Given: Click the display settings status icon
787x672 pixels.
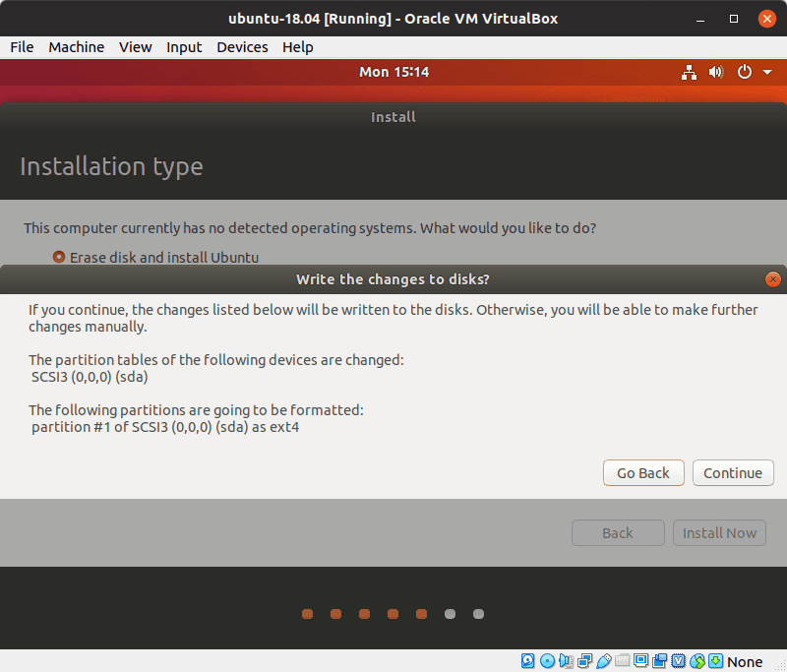Looking at the screenshot, I should pyautogui.click(x=641, y=661).
